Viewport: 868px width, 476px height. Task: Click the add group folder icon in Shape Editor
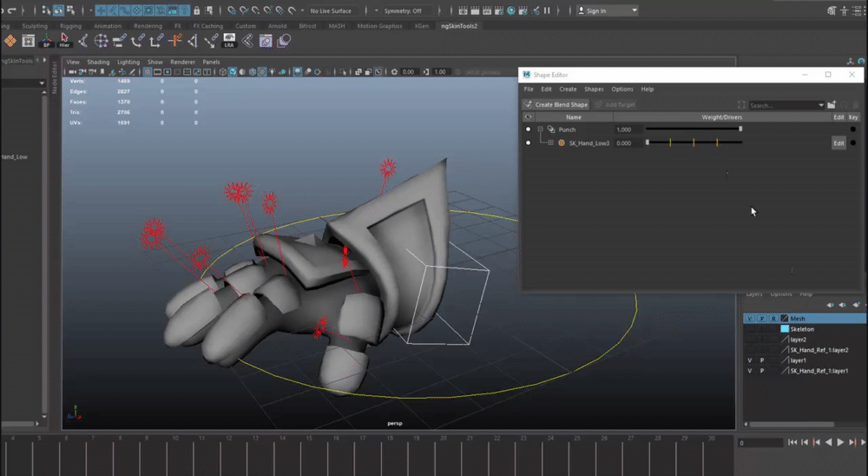click(832, 105)
